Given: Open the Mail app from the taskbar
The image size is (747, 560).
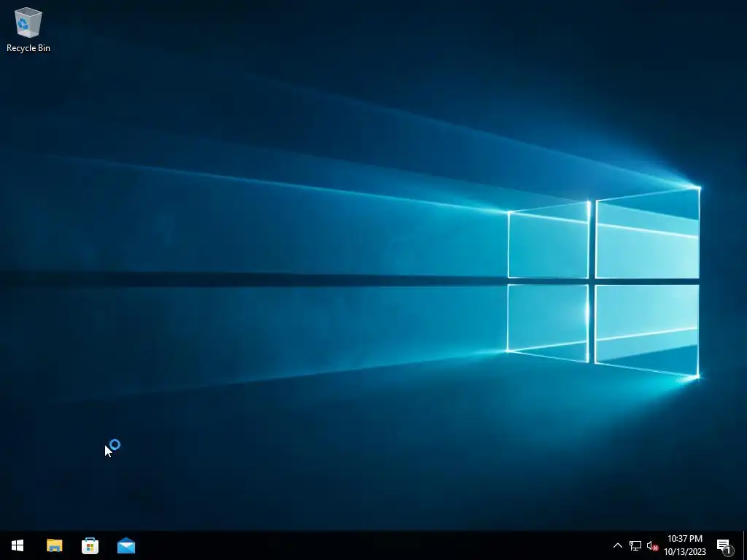Looking at the screenshot, I should [126, 545].
